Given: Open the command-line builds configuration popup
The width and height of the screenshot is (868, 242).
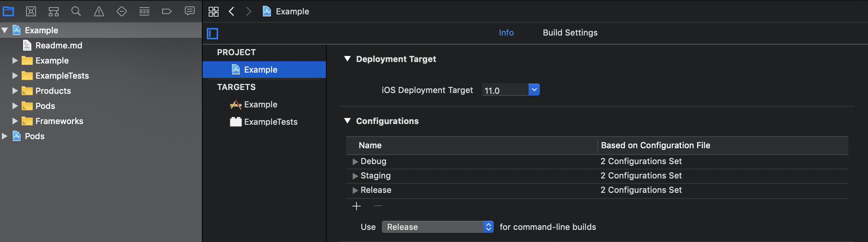Looking at the screenshot, I should 438,227.
